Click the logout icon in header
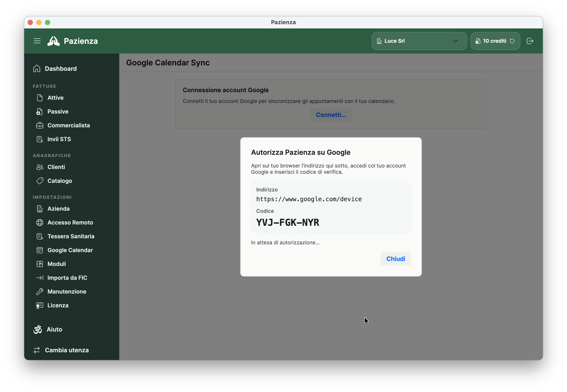567x392 pixels. point(530,41)
